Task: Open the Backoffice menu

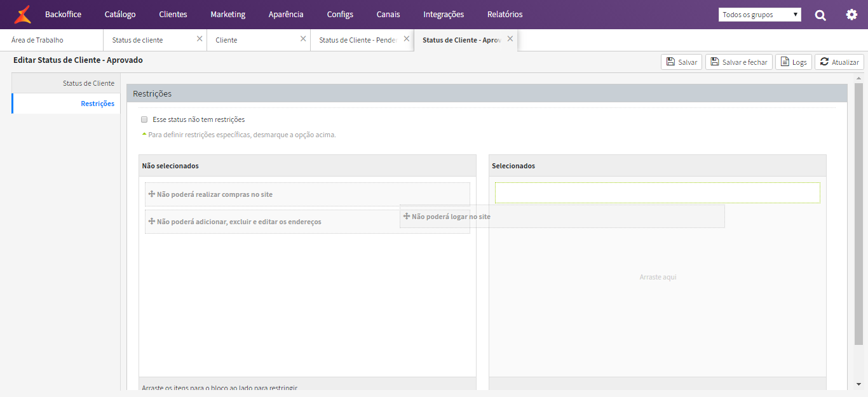Action: pyautogui.click(x=63, y=14)
